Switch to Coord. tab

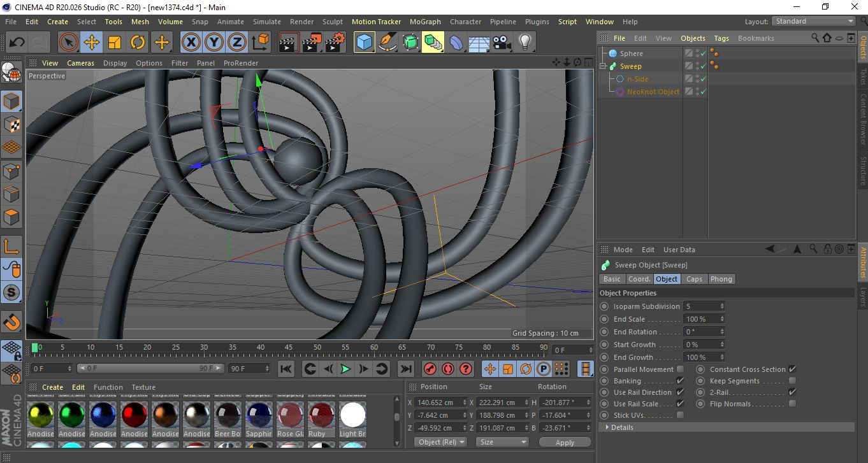pyautogui.click(x=639, y=279)
